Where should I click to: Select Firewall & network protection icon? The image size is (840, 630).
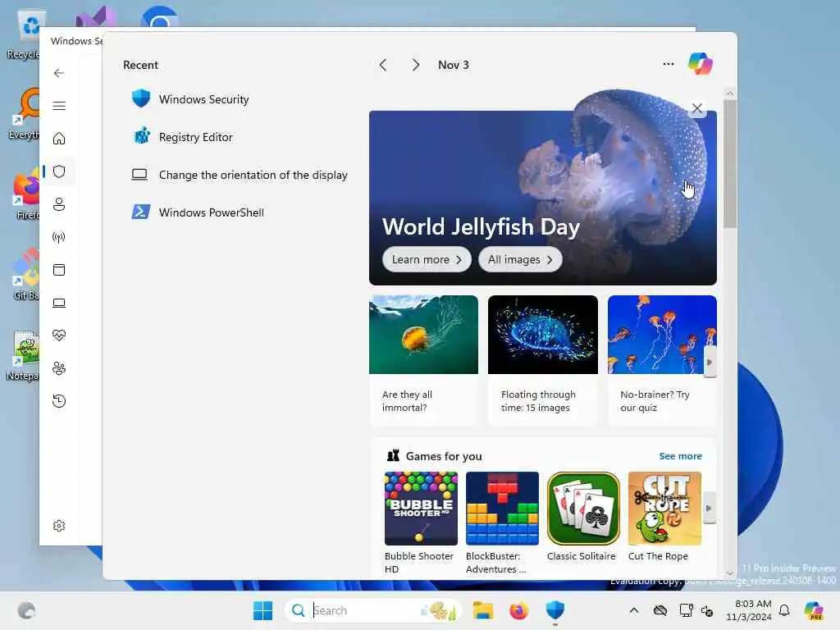[59, 237]
